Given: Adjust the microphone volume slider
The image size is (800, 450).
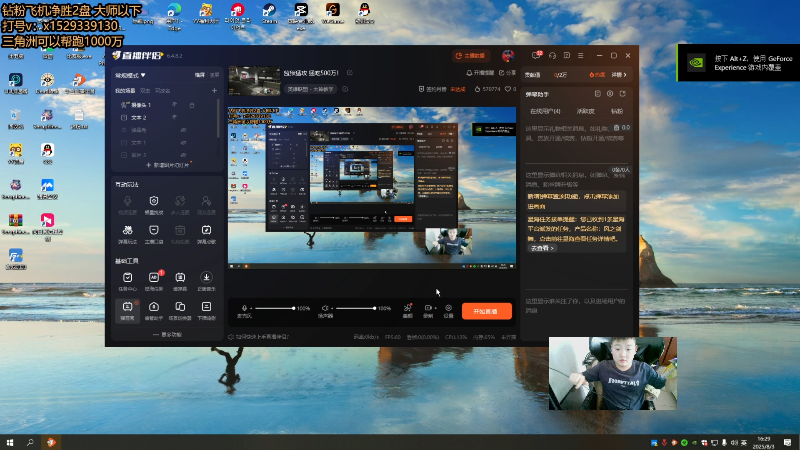Looking at the screenshot, I should 274,308.
